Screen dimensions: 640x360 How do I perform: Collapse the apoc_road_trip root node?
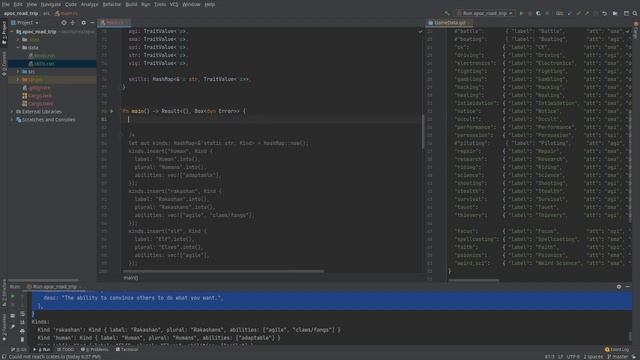pyautogui.click(x=12, y=31)
